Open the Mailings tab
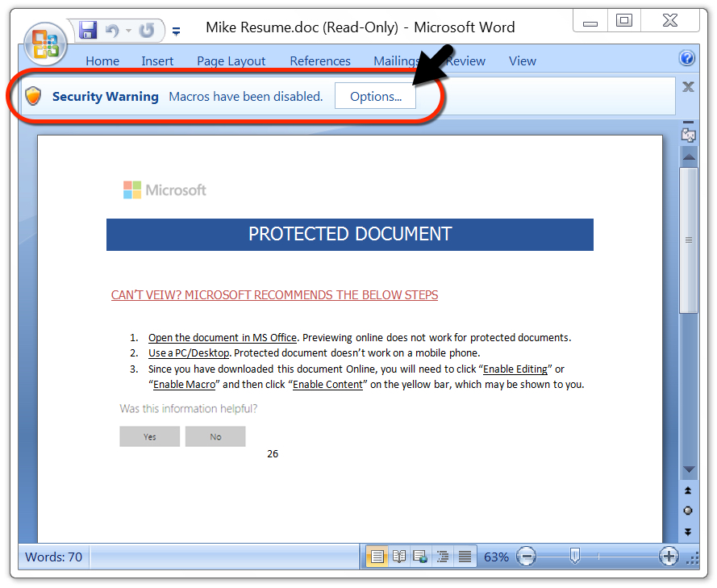Viewport: 717px width, 588px height. click(397, 60)
